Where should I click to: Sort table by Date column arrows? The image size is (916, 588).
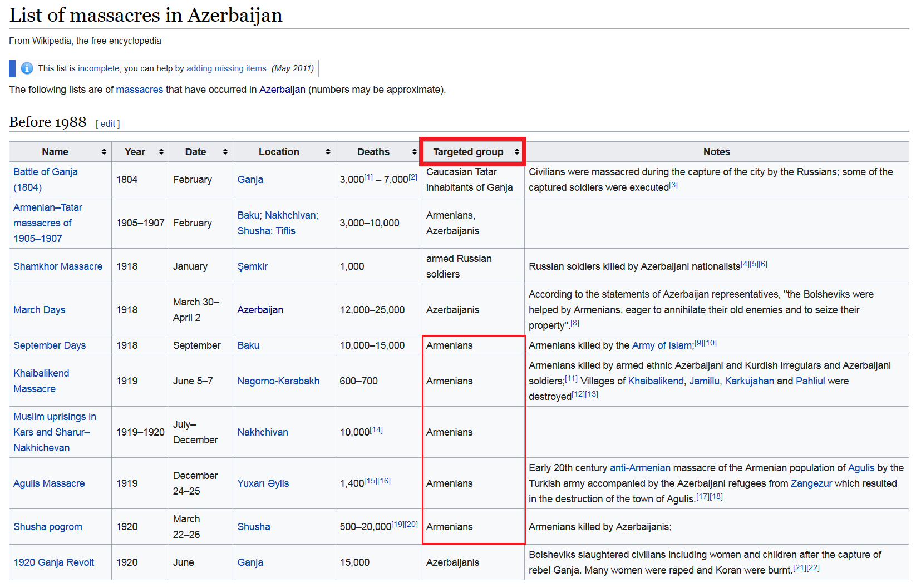coord(225,152)
